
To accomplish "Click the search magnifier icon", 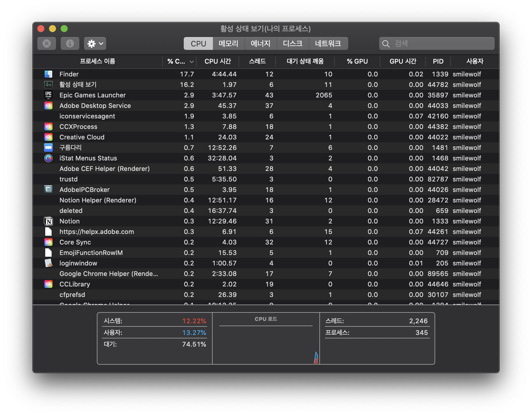I will pyautogui.click(x=386, y=44).
